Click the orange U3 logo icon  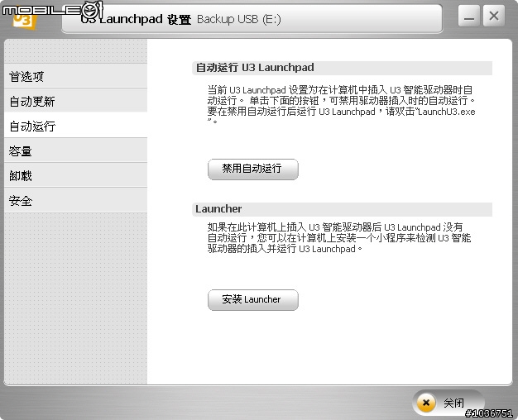pos(24,21)
